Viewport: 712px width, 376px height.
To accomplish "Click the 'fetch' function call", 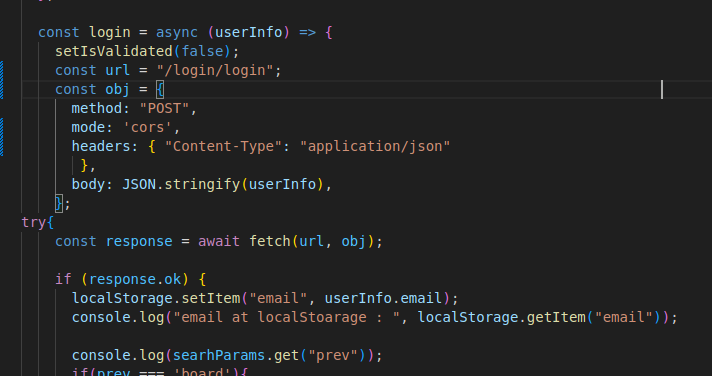I will [270, 242].
